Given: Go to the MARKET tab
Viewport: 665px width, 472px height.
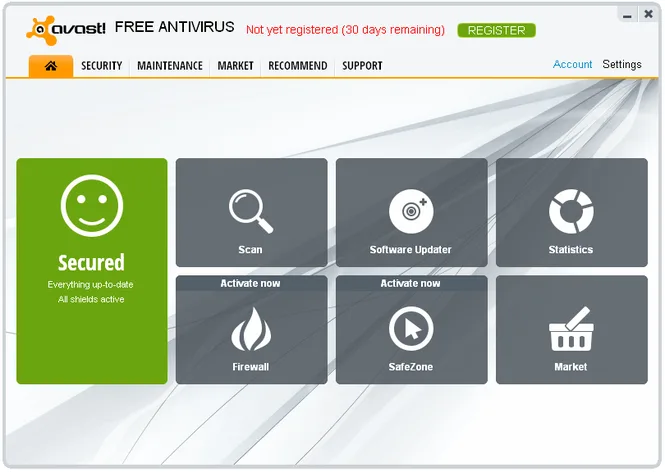Looking at the screenshot, I should (235, 66).
